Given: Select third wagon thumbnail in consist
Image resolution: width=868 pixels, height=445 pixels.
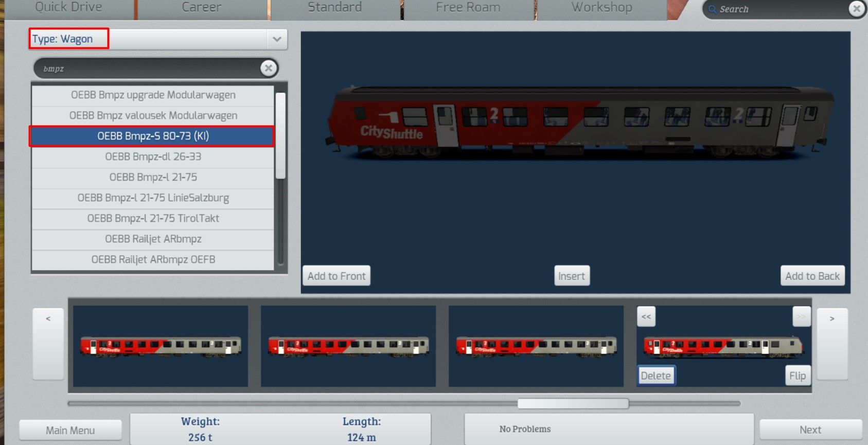Looking at the screenshot, I should 536,346.
